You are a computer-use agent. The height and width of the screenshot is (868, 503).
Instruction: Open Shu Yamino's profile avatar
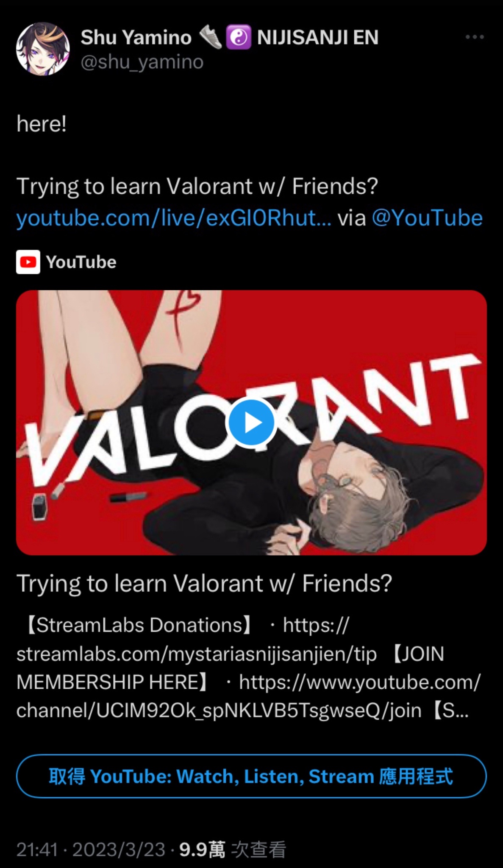click(43, 49)
